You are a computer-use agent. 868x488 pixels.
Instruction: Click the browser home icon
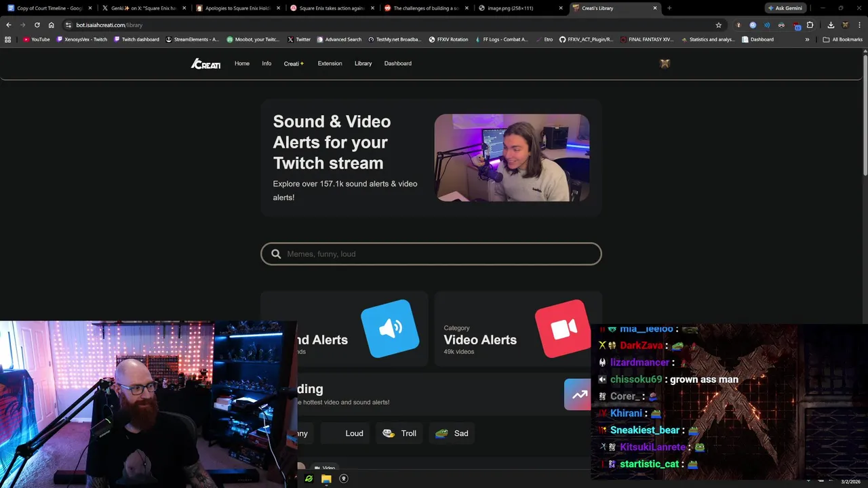pyautogui.click(x=51, y=25)
